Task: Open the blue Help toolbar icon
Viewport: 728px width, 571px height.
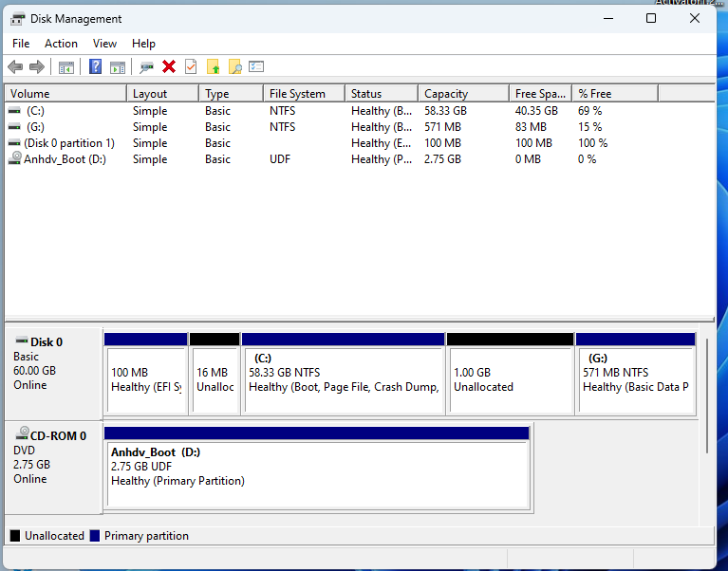Action: click(x=95, y=66)
